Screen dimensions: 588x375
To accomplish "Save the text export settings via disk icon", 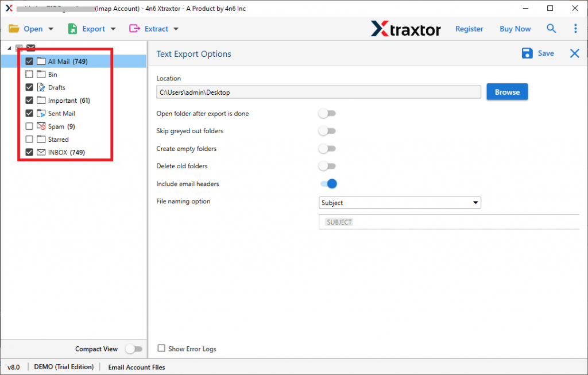I will (x=527, y=53).
